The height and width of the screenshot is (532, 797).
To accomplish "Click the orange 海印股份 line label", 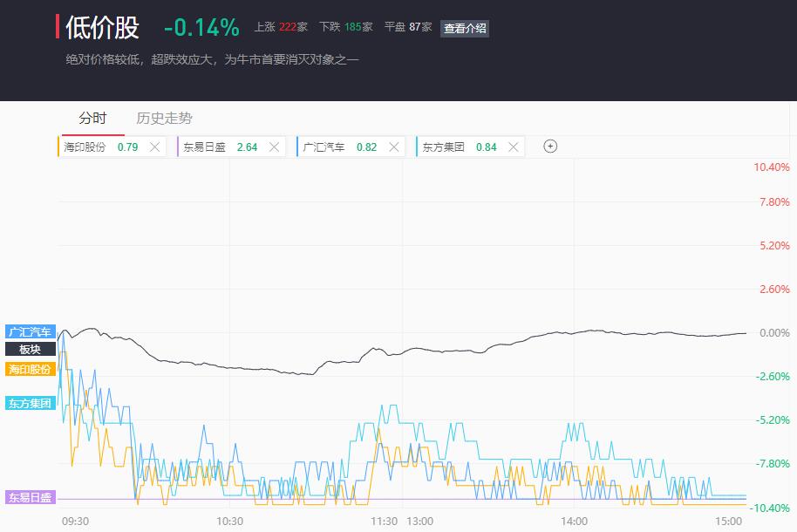I will pyautogui.click(x=31, y=369).
